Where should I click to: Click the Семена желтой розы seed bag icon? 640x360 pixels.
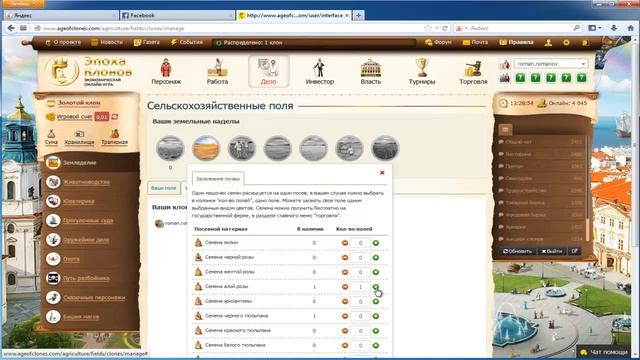(x=198, y=272)
